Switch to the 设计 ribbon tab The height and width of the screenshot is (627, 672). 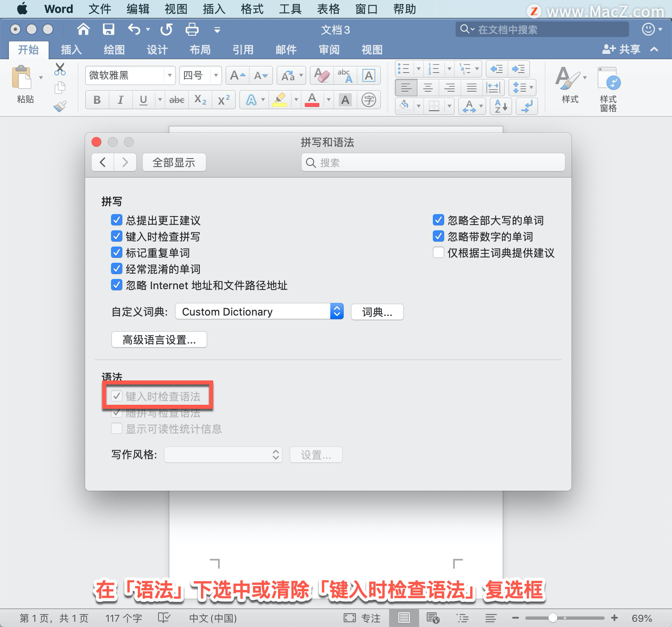(x=157, y=50)
